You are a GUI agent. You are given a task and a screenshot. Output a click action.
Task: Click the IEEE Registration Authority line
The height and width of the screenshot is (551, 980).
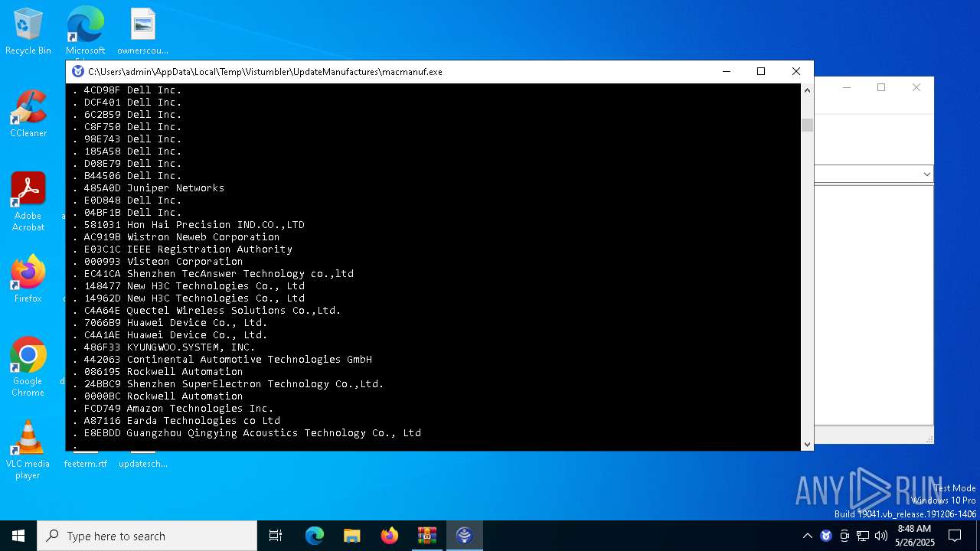click(182, 249)
